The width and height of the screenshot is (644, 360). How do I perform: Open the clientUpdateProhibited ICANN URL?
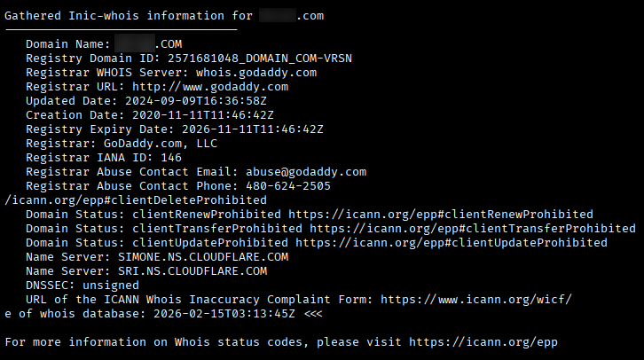pos(452,243)
